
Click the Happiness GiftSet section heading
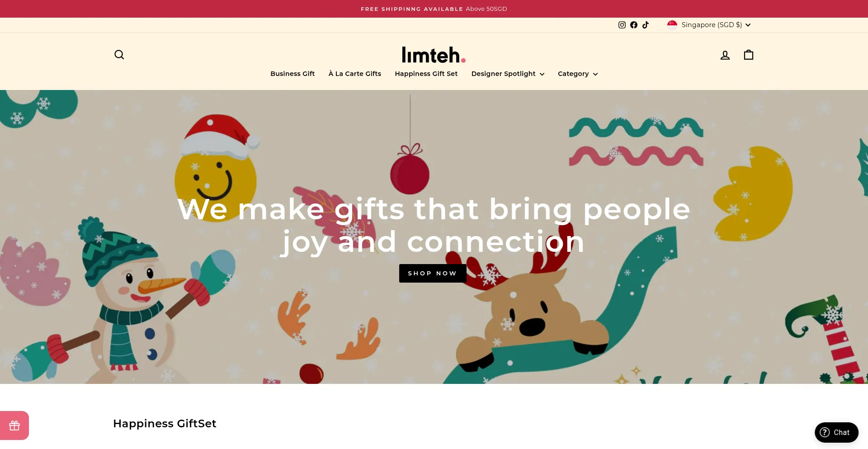[x=165, y=424]
